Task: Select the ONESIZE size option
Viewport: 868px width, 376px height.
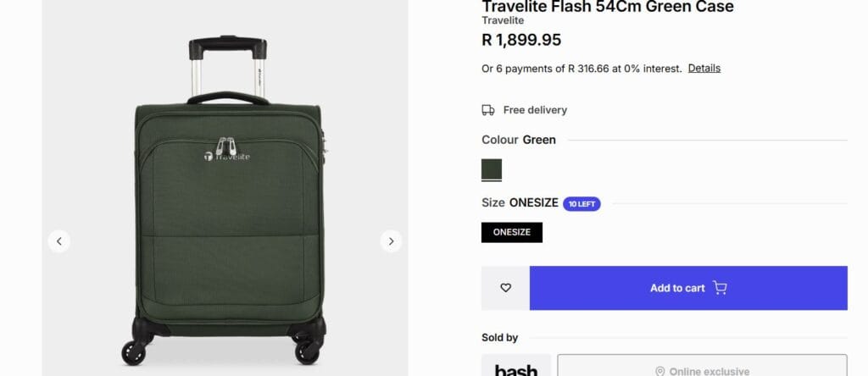Action: coord(512,232)
